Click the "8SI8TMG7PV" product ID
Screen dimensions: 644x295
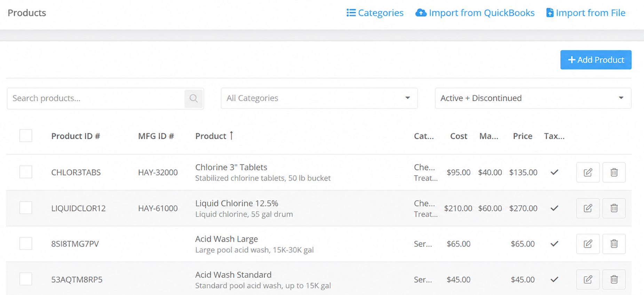[x=75, y=244]
